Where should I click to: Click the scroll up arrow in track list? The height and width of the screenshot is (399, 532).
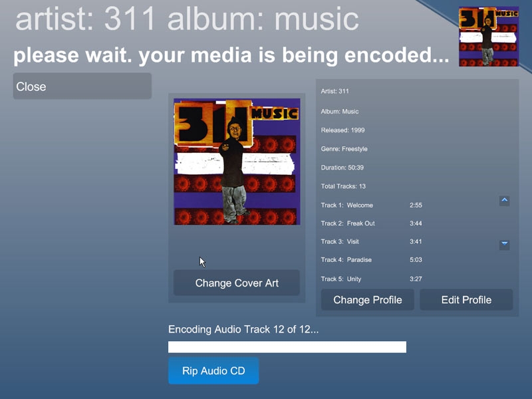[x=504, y=201]
